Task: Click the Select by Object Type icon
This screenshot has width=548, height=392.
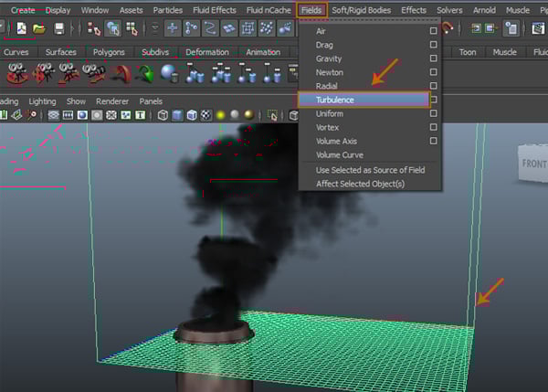Action: pos(113,28)
